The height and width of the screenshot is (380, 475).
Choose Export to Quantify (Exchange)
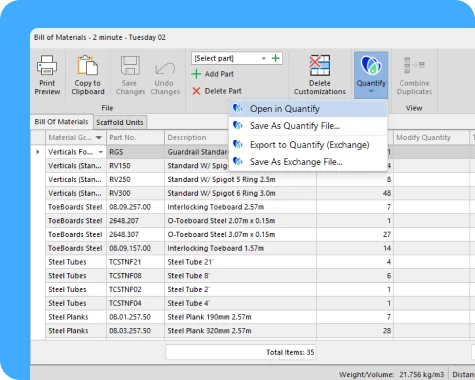[308, 145]
